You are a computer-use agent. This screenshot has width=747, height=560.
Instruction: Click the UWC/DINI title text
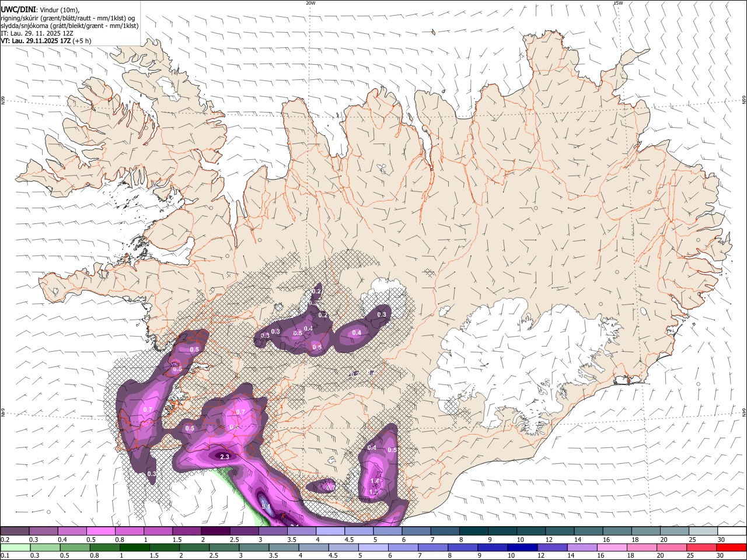(x=18, y=9)
